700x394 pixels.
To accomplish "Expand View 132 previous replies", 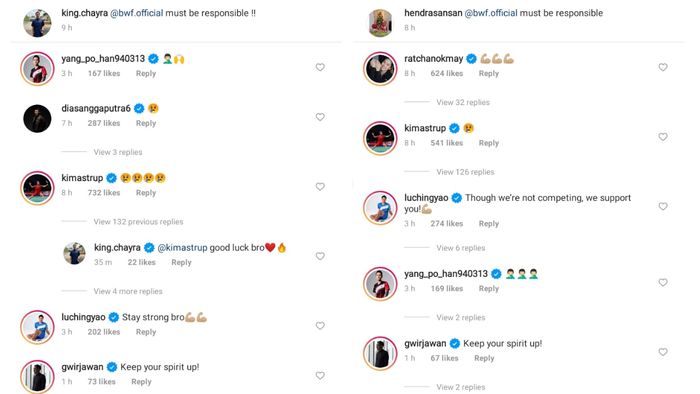I will click(138, 222).
